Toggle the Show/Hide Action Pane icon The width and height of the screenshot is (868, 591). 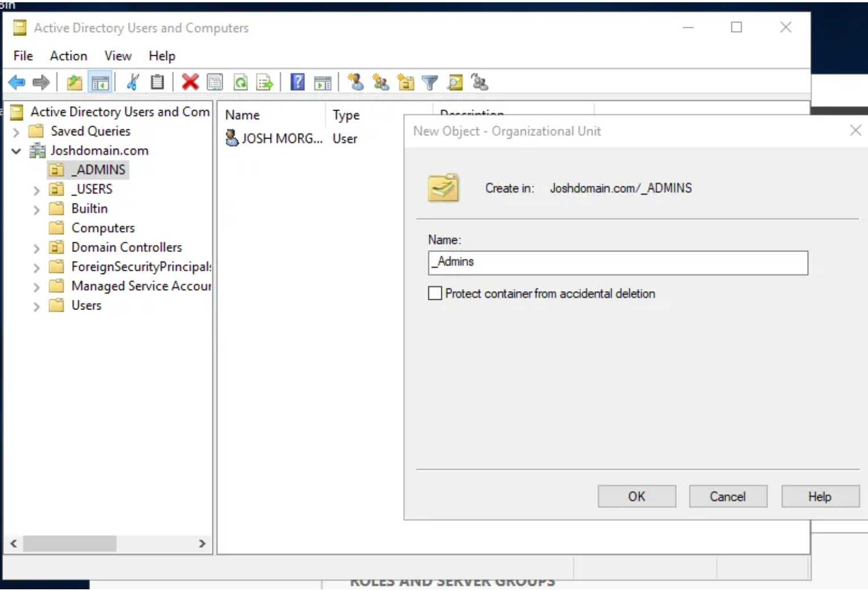coord(322,83)
